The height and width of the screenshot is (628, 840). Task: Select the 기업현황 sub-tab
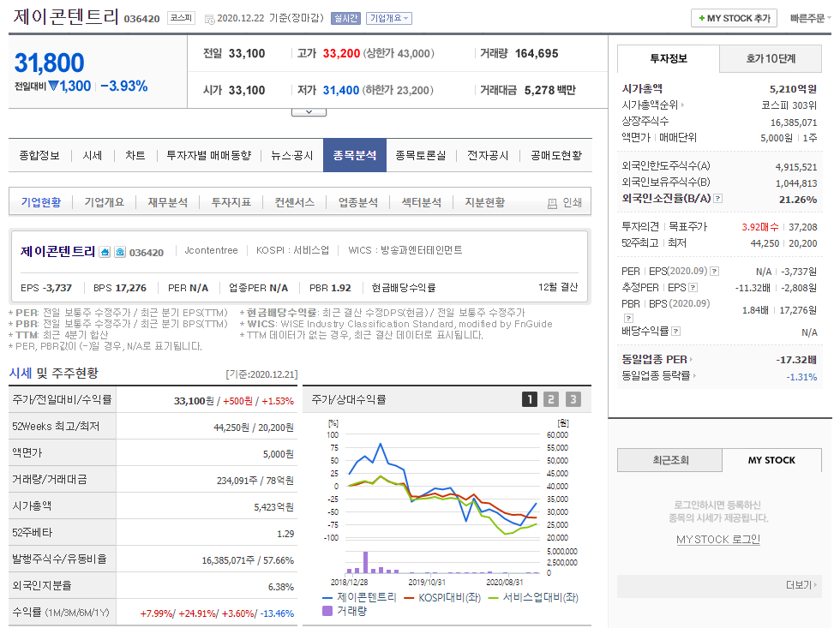pos(41,202)
